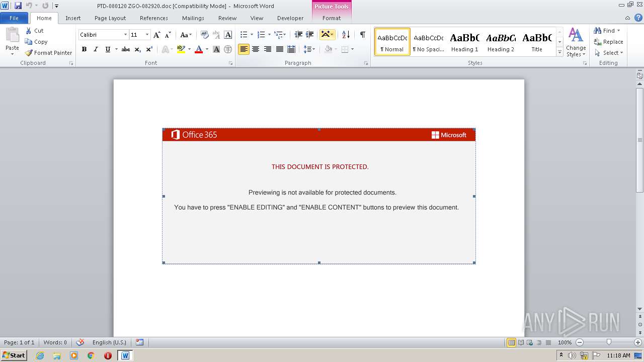Screen dimensions: 644x362
Task: Click the Office 365 protected document image
Action: (x=319, y=196)
